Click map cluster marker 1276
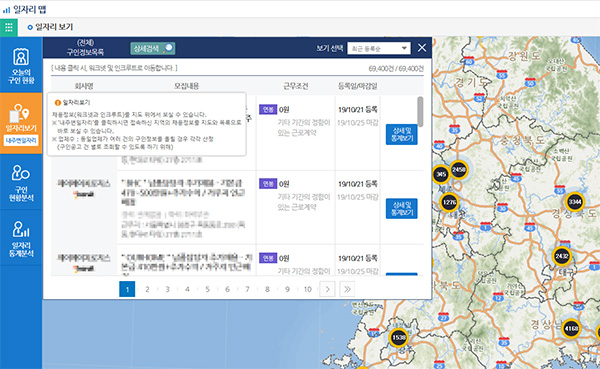 coord(449,202)
